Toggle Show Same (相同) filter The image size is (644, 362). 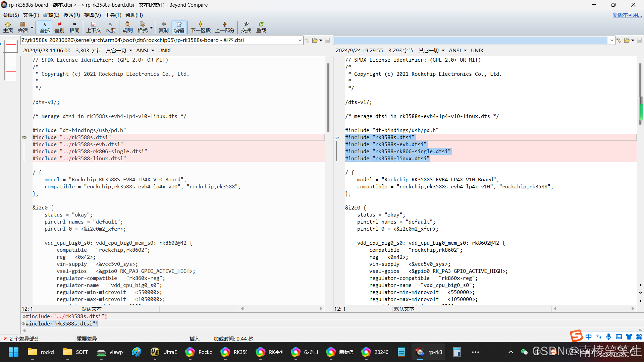coord(74,27)
